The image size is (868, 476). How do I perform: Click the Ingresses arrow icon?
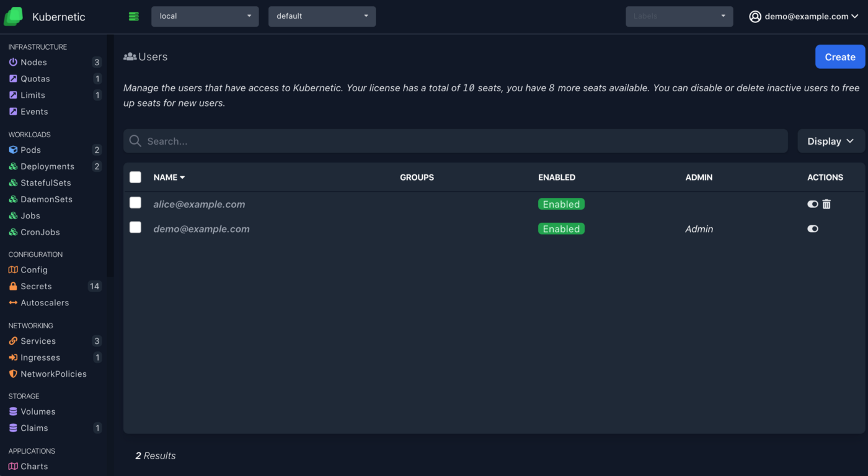(x=13, y=357)
